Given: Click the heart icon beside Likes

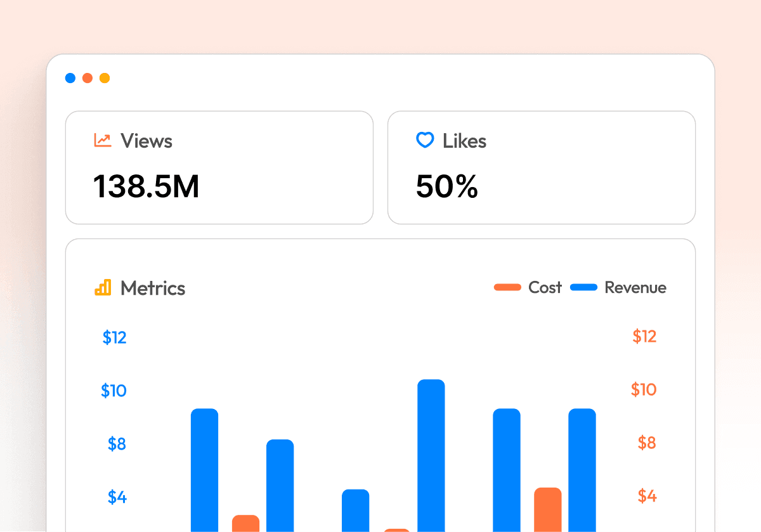Looking at the screenshot, I should click(x=424, y=140).
